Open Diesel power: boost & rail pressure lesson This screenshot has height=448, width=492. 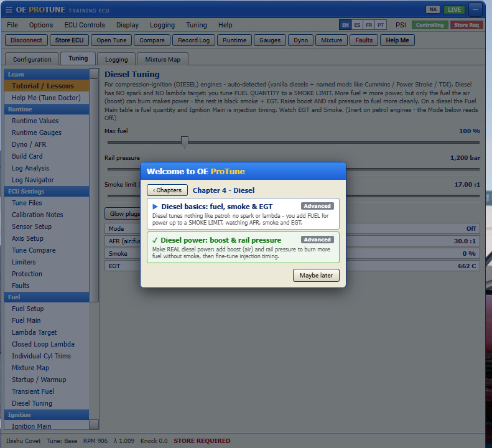(243, 248)
